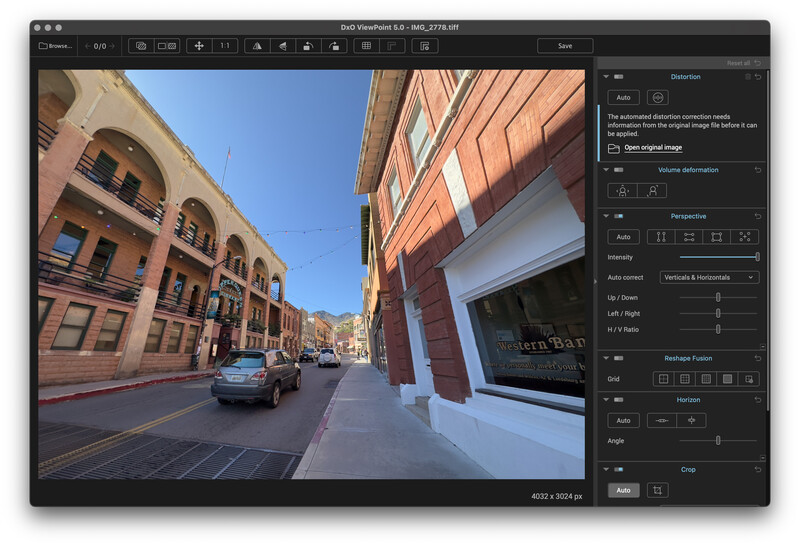Select manual distortion type icon

pos(658,97)
